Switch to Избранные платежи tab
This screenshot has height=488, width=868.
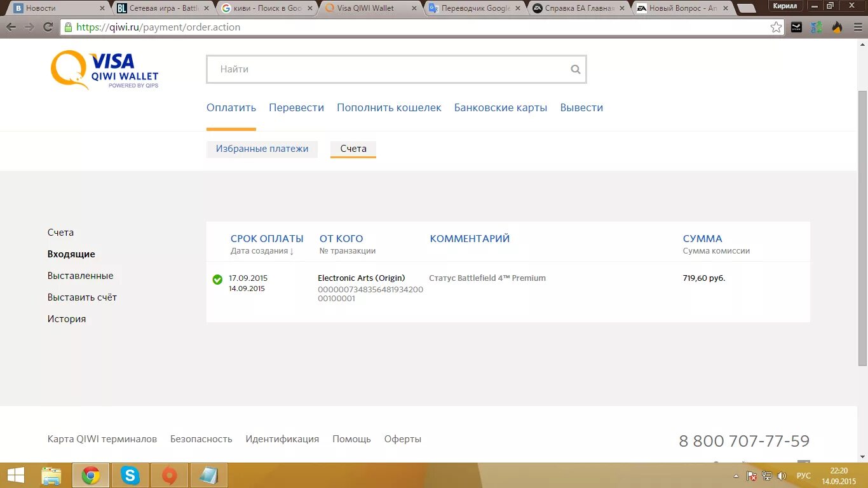pos(262,149)
